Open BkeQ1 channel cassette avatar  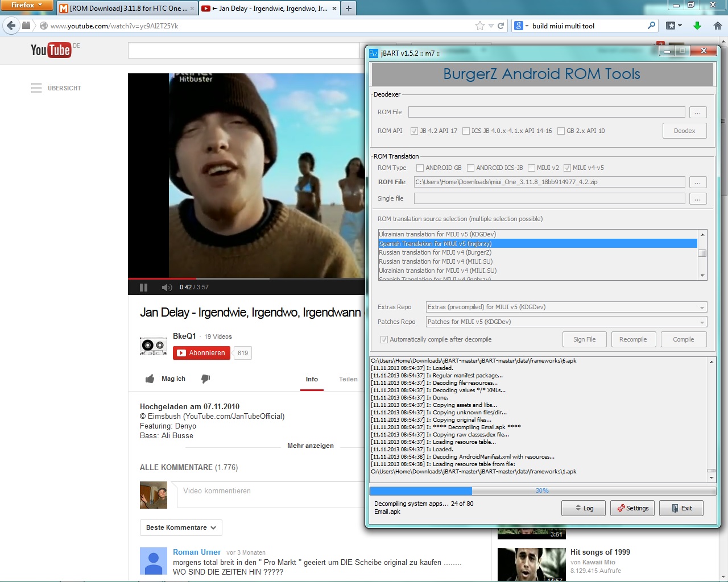coord(154,346)
